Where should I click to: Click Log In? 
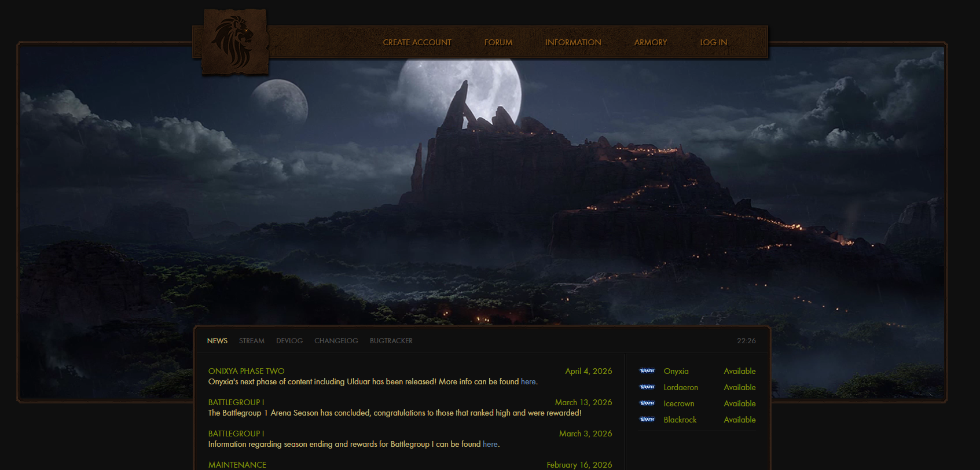pyautogui.click(x=713, y=42)
